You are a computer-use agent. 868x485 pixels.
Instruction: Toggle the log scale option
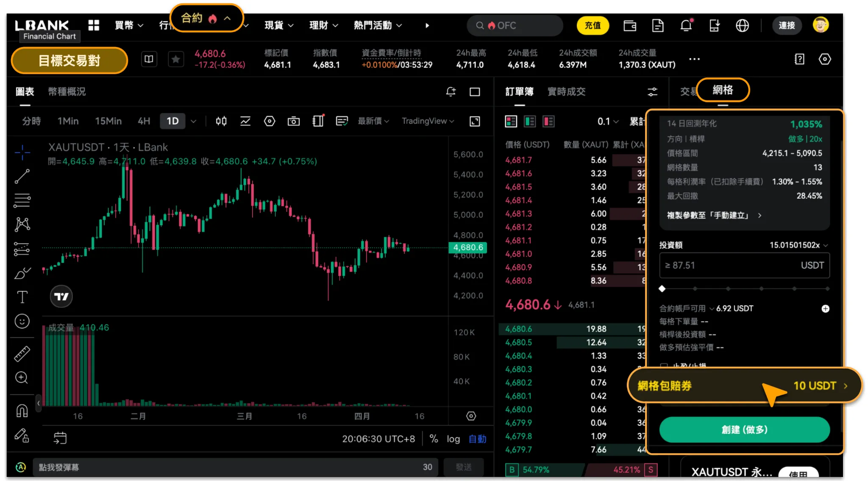[x=453, y=439]
